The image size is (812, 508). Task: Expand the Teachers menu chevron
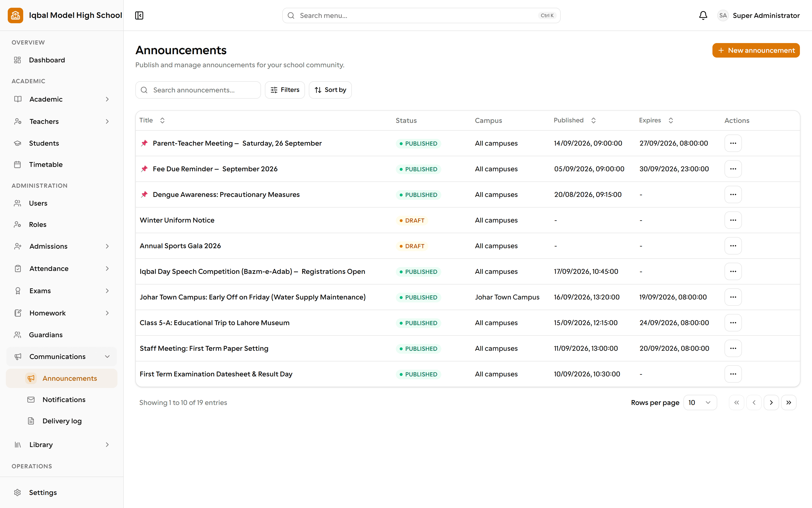107,121
